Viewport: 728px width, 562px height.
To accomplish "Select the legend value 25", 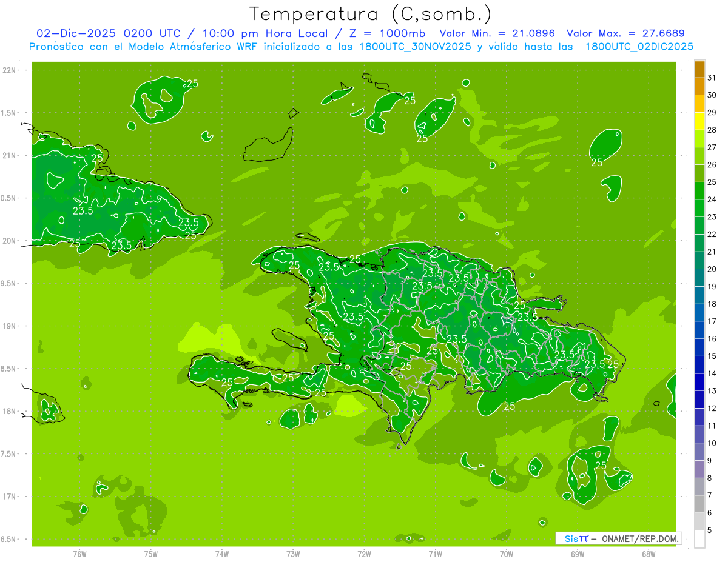I will [x=712, y=182].
